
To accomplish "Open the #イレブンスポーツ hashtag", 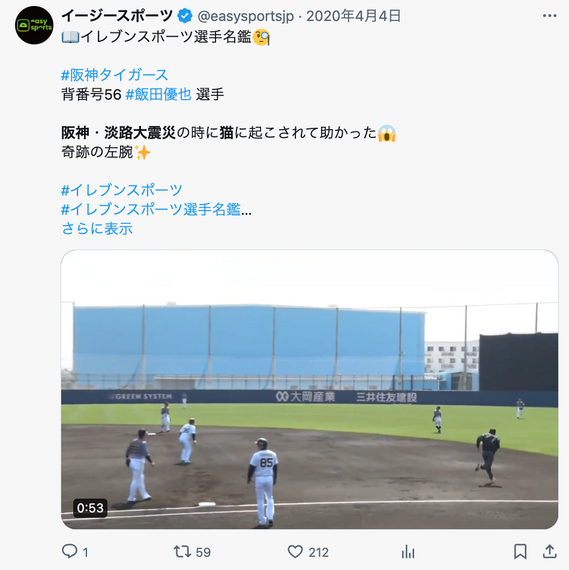I will point(122,190).
